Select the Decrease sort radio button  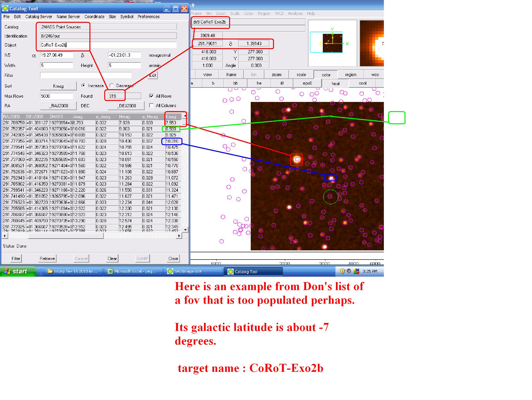(x=112, y=85)
